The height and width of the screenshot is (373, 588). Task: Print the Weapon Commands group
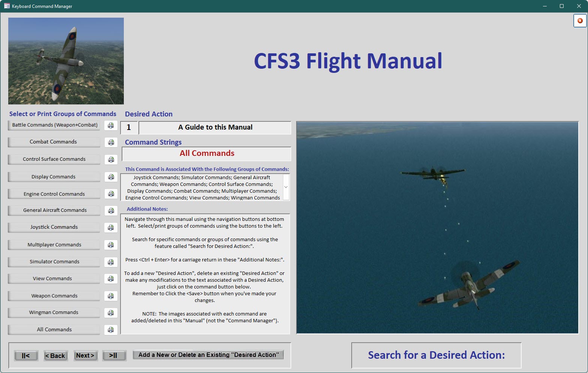pos(111,296)
